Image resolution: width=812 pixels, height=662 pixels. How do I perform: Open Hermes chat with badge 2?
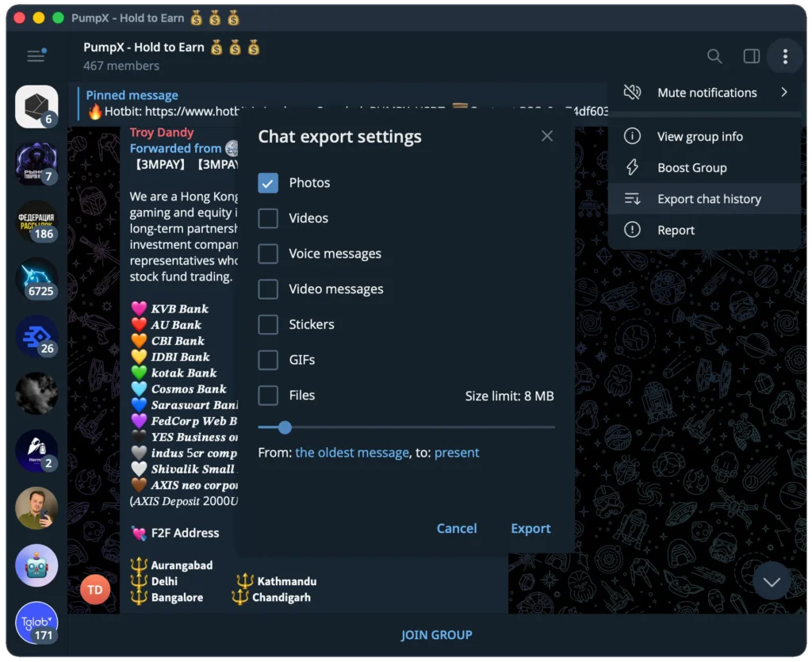click(x=36, y=451)
